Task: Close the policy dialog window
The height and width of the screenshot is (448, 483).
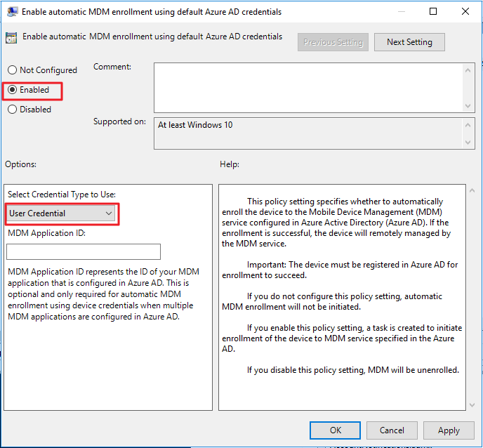Action: point(465,11)
